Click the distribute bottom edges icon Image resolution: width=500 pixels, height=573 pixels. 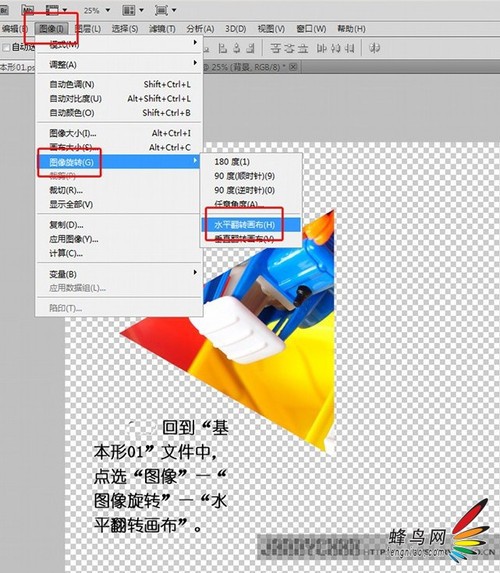pos(303,48)
